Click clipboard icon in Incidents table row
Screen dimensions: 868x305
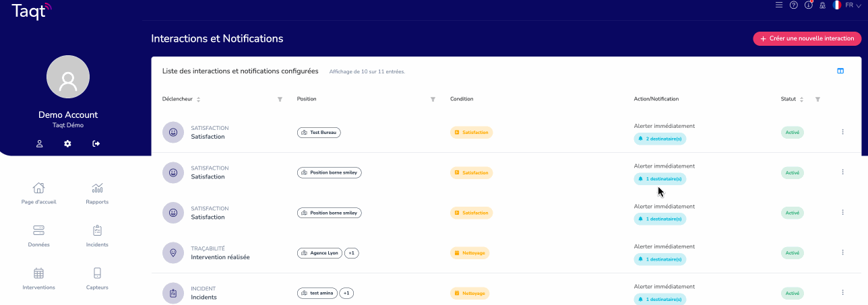click(173, 293)
